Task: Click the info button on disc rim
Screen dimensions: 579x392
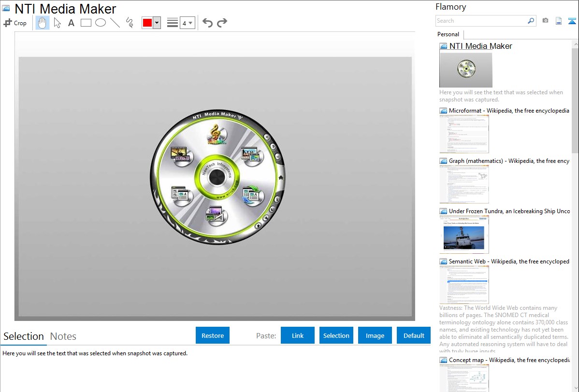Action: tap(277, 199)
